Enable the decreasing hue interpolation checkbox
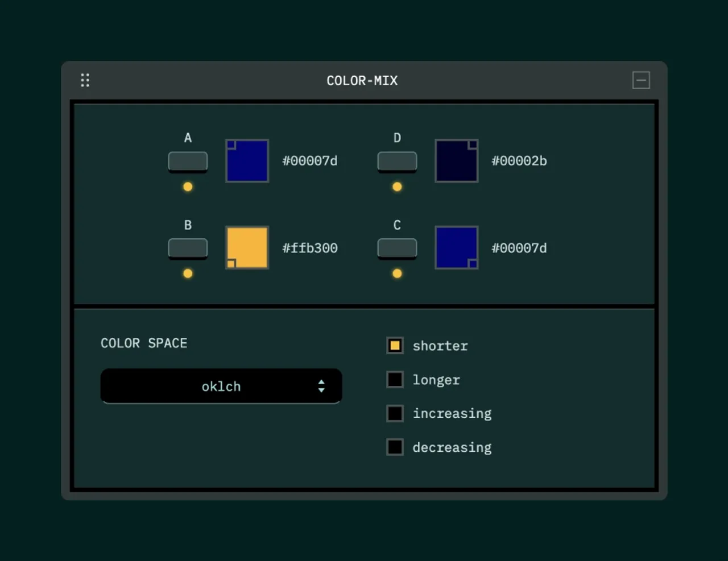Viewport: 728px width, 561px height. (395, 447)
